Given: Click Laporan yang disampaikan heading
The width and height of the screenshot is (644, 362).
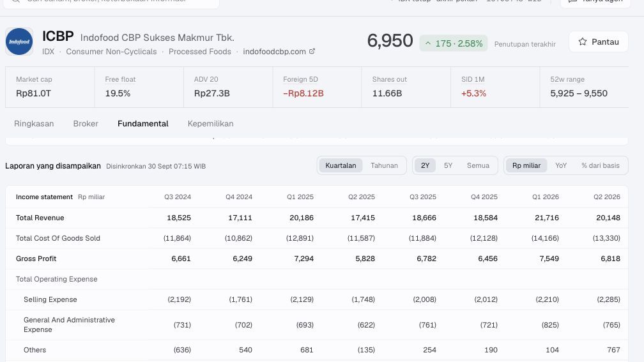Looking at the screenshot, I should 53,166.
